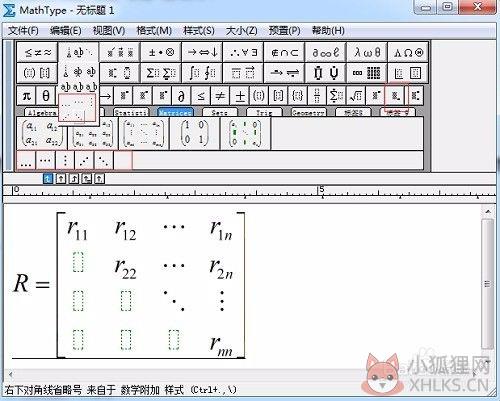Insert parentheses fence template
This screenshot has height=401, width=500.
pos(259,96)
